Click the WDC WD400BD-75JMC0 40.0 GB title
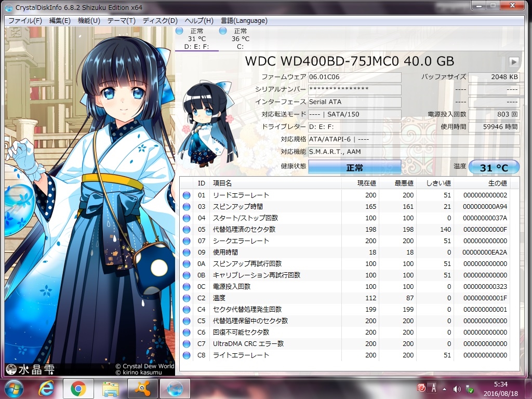 coord(350,61)
